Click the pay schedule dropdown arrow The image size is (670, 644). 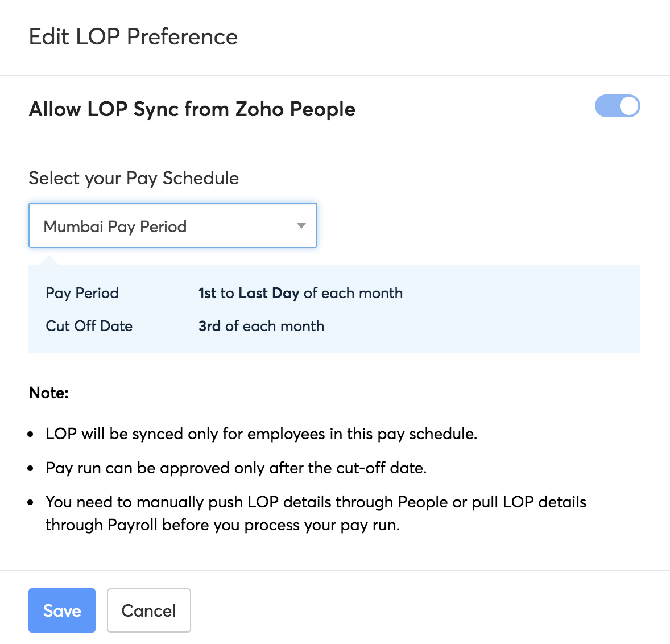[301, 226]
